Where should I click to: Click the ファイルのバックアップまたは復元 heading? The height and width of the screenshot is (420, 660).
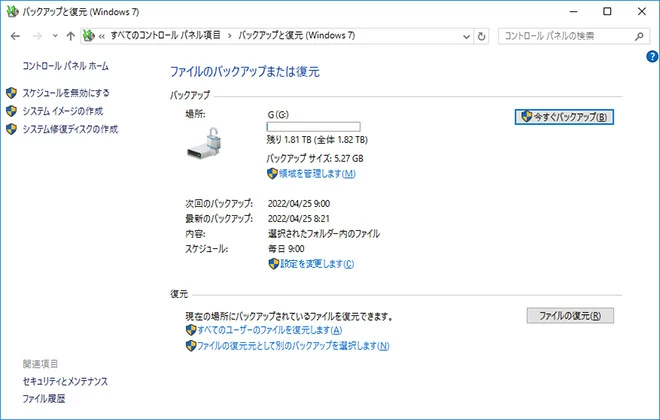pyautogui.click(x=245, y=72)
